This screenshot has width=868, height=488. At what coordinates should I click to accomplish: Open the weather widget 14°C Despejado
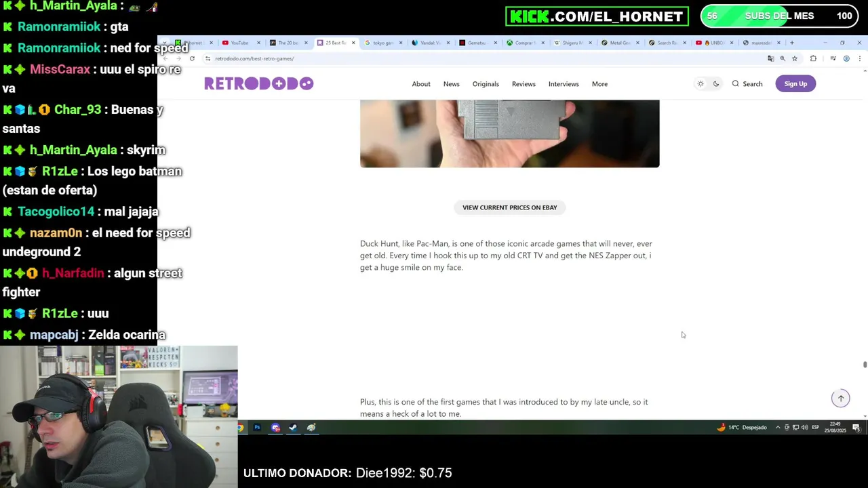point(741,428)
